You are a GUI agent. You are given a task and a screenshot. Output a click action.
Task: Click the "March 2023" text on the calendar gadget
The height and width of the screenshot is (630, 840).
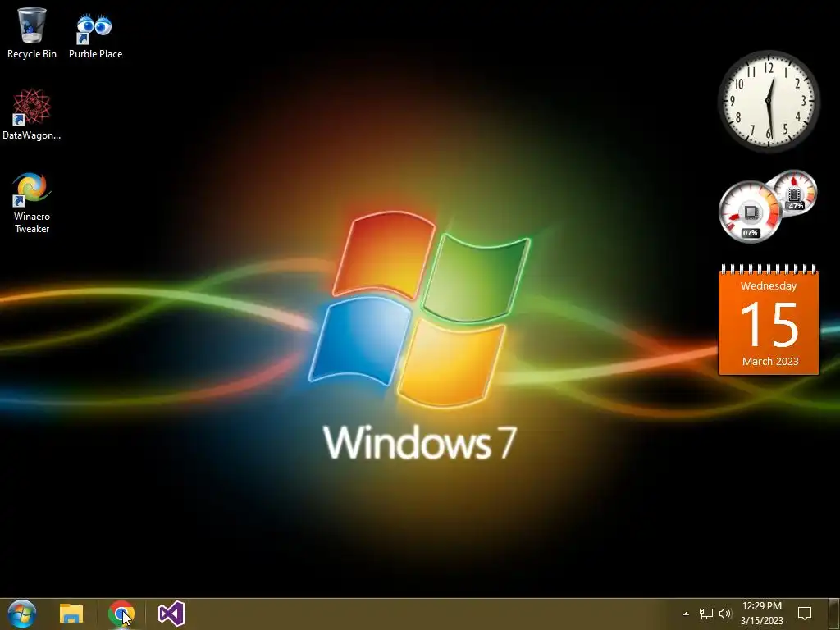pyautogui.click(x=770, y=362)
